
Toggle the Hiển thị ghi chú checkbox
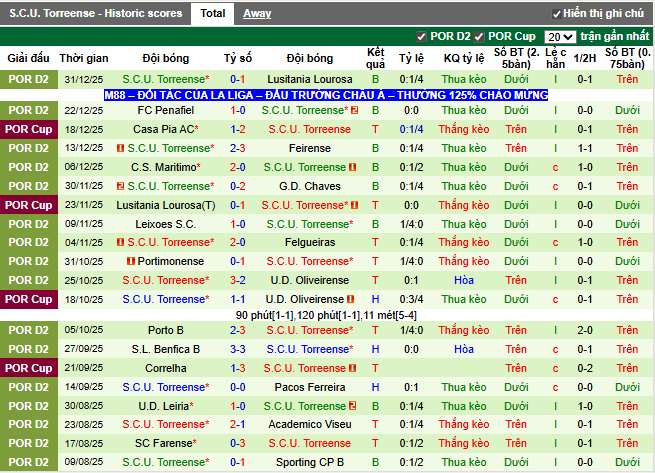coord(556,14)
